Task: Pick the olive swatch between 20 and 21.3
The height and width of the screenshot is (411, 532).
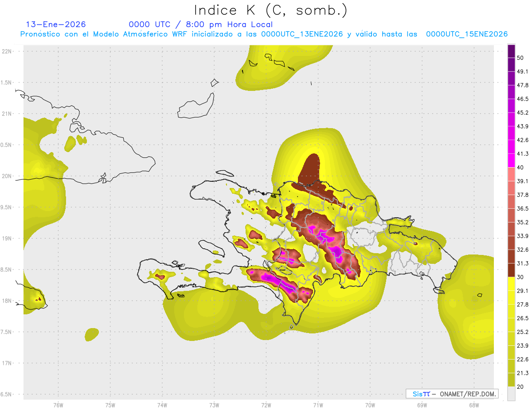Action: click(511, 380)
